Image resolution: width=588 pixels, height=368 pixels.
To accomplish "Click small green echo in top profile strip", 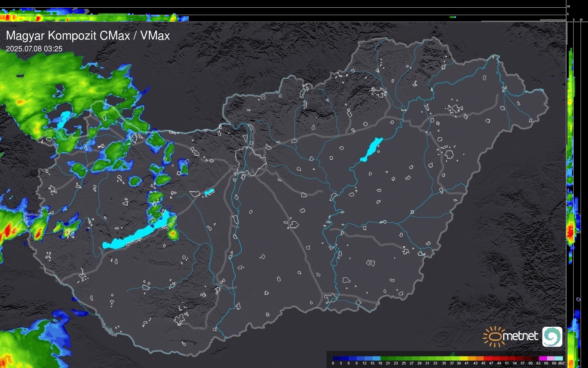I will click(453, 17).
